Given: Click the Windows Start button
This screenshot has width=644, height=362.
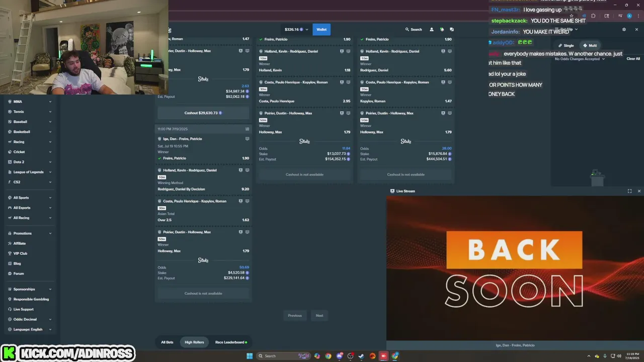Looking at the screenshot, I should (249, 356).
